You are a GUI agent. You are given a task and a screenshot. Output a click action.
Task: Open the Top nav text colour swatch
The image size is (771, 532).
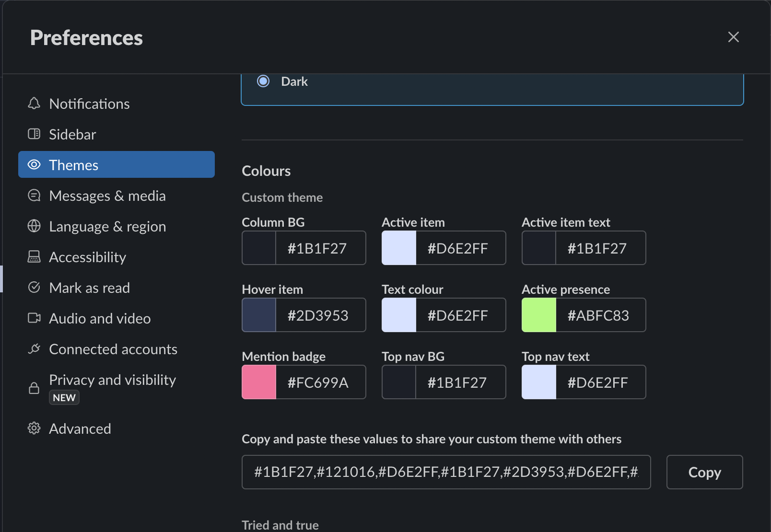click(539, 382)
